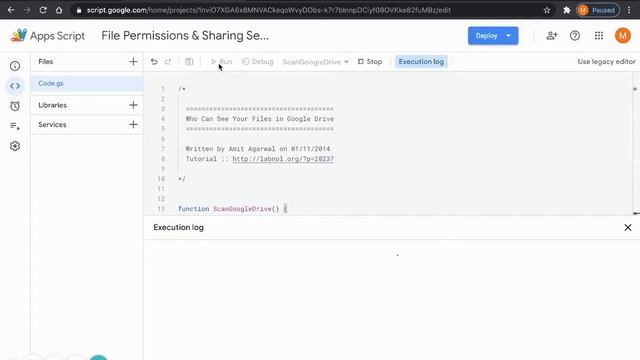Click the 'Written by Amit Agarwal' line
The height and width of the screenshot is (360, 640).
[258, 149]
